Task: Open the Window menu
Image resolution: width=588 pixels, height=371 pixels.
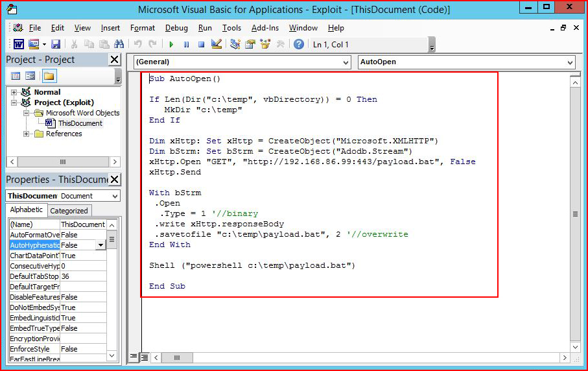Action: (x=303, y=28)
